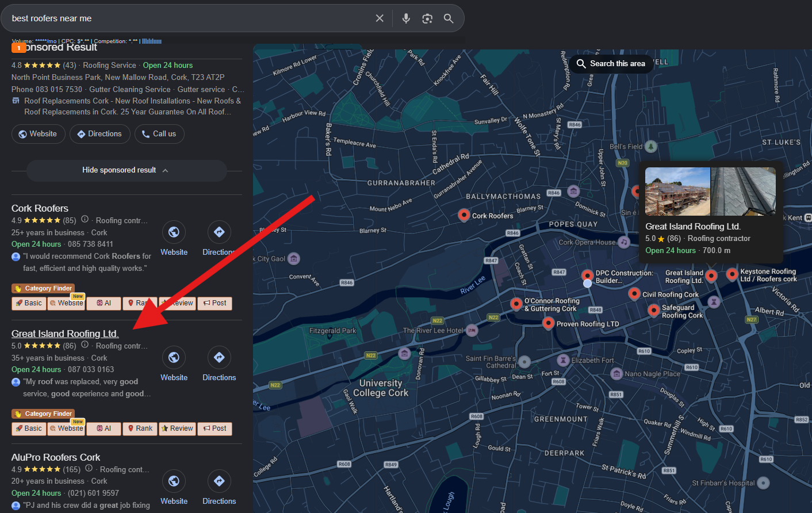Click the Bell's Field park marker
812x513 pixels.
click(x=650, y=146)
